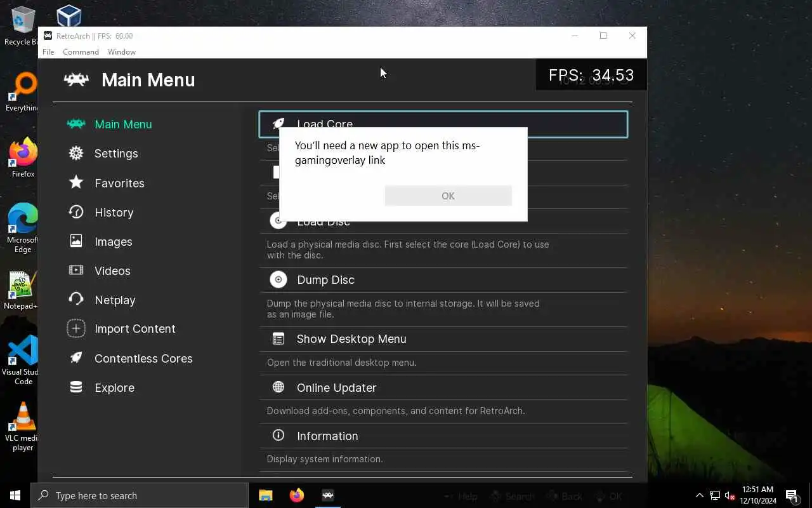Click the Import Content plus icon
The width and height of the screenshot is (812, 508).
point(76,328)
